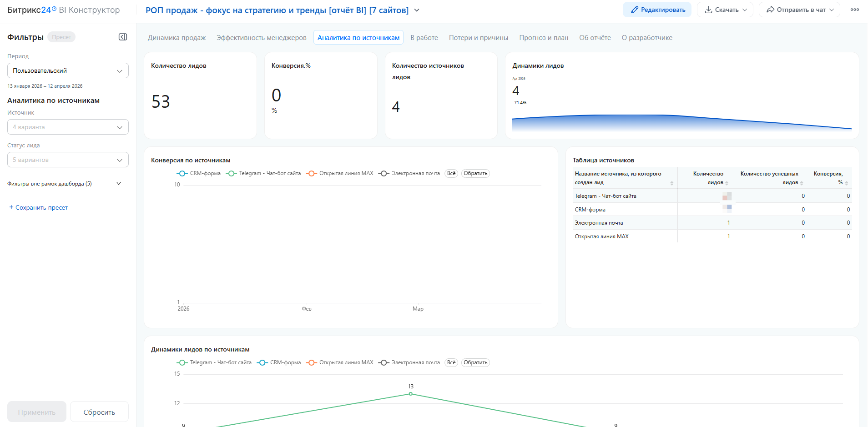Toggle Электронная почта in conversion chart legend
Viewport: 868px width, 427px height.
point(409,173)
